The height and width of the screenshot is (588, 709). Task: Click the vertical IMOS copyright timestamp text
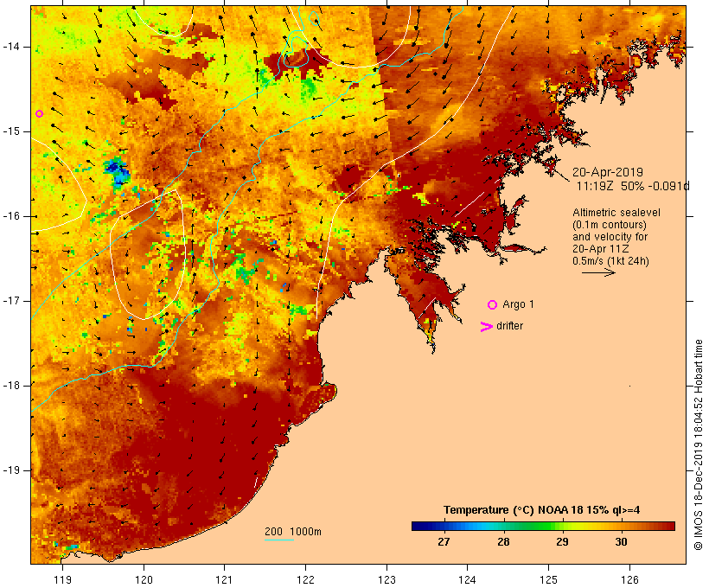[x=699, y=444]
